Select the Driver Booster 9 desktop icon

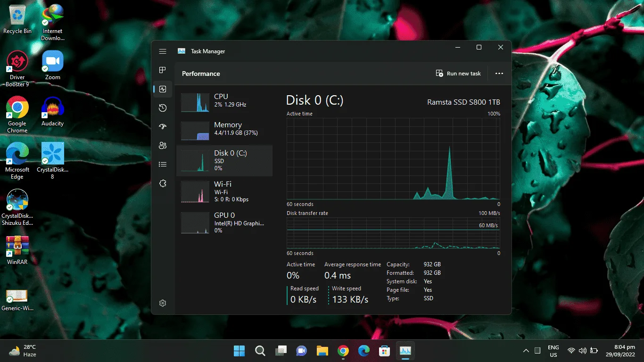(x=17, y=69)
